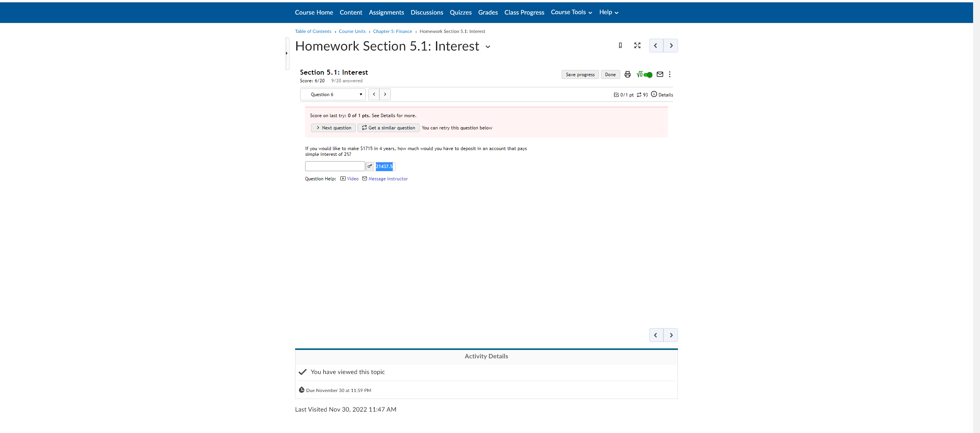
Task: Click Get a similar question button
Action: (x=388, y=128)
